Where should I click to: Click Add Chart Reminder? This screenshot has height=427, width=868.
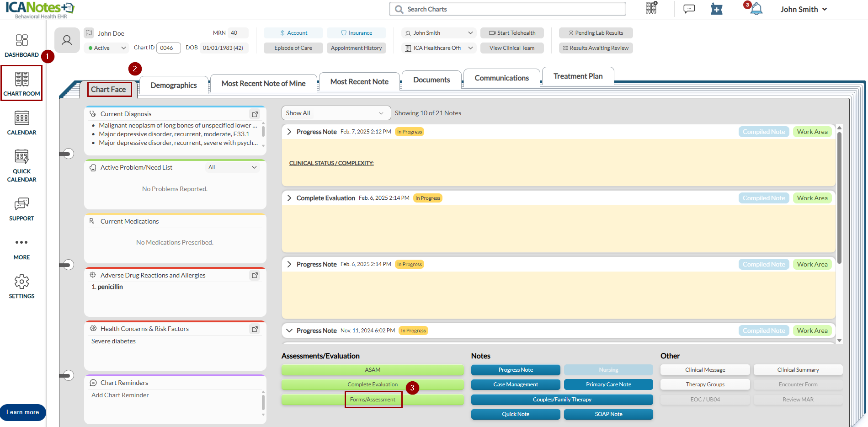[120, 395]
